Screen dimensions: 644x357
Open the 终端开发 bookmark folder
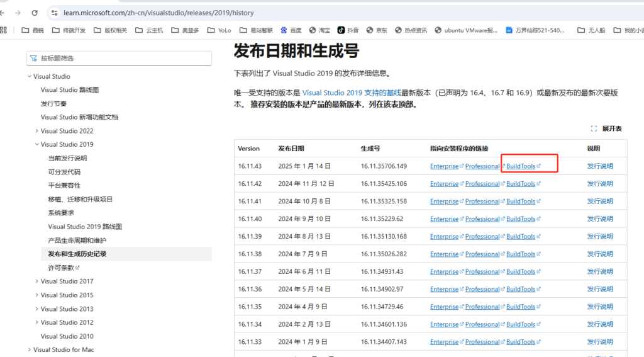[69, 30]
